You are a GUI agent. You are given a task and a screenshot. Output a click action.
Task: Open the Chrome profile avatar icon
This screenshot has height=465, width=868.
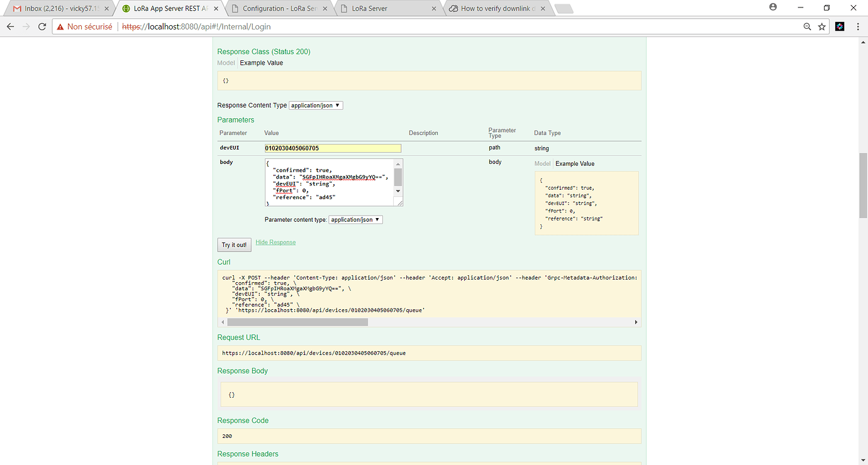[x=773, y=7]
